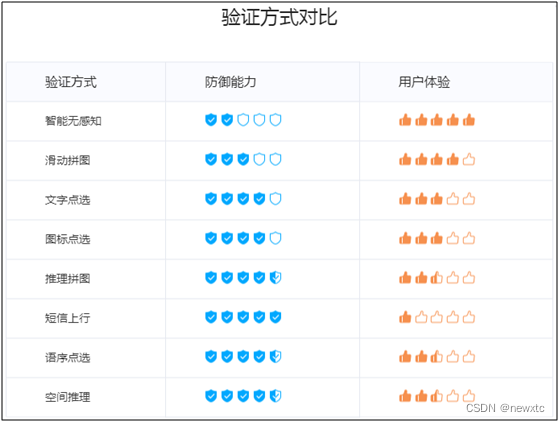Select the 空间推理 row label
Image resolution: width=560 pixels, height=422 pixels.
click(x=68, y=397)
